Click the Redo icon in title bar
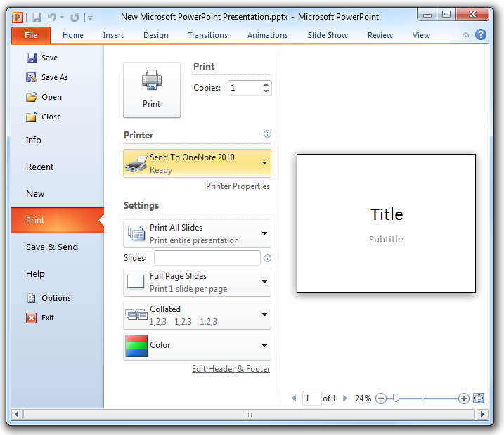 pos(75,18)
